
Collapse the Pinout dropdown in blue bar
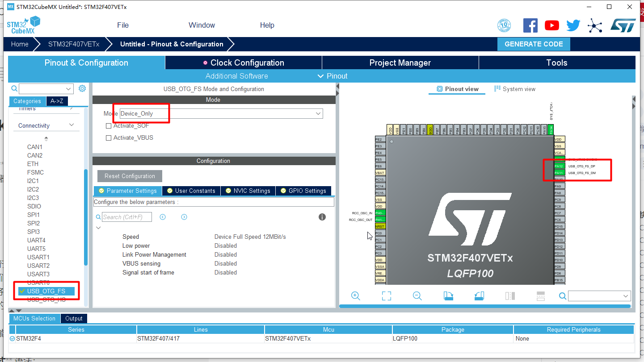(x=320, y=76)
